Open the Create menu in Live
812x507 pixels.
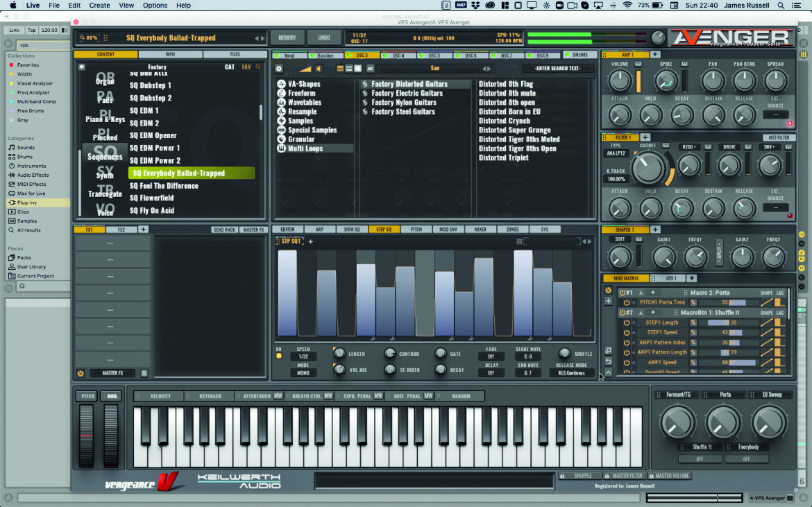click(99, 5)
